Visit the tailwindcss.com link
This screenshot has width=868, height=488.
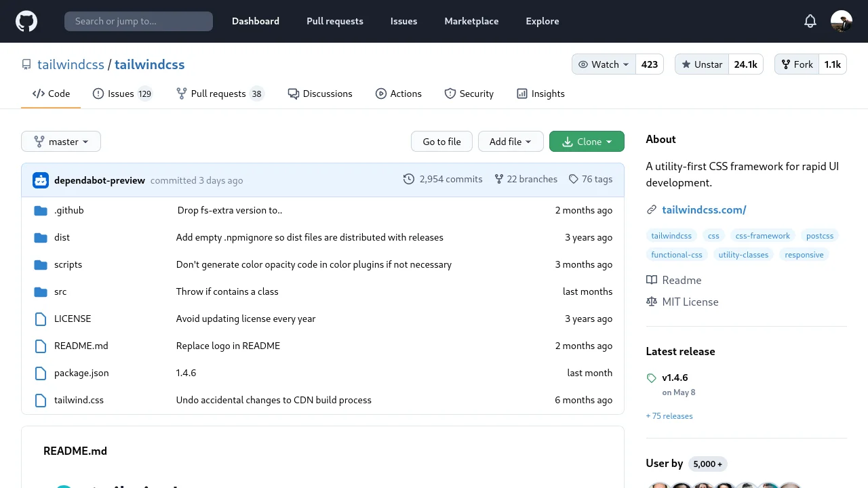704,209
